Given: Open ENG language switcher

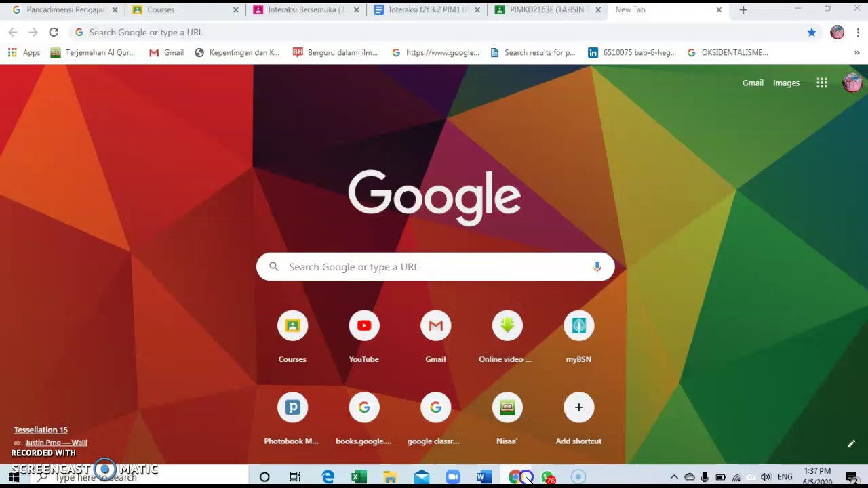Looking at the screenshot, I should pos(785,477).
